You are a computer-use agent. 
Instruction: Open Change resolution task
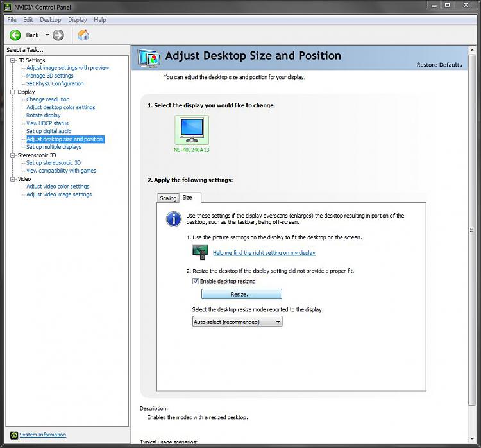pyautogui.click(x=48, y=99)
